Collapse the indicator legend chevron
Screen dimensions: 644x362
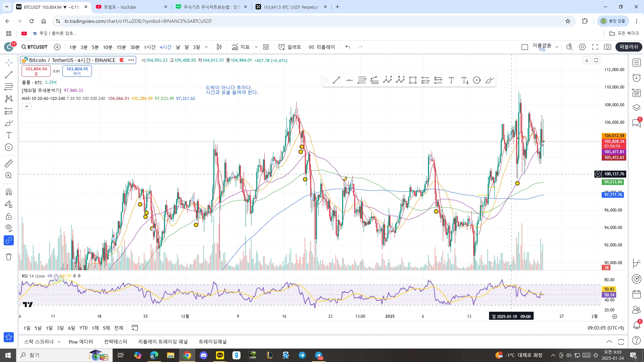[27, 106]
